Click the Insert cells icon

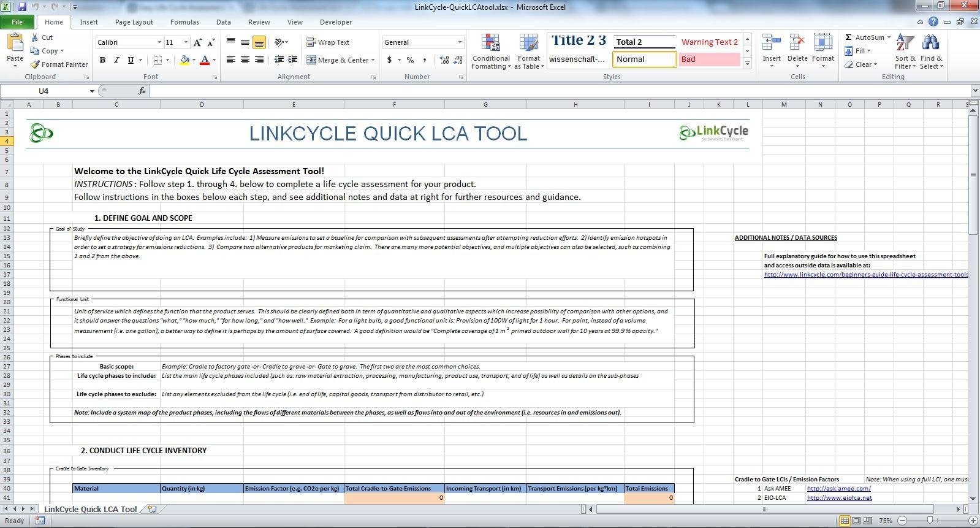pos(771,43)
